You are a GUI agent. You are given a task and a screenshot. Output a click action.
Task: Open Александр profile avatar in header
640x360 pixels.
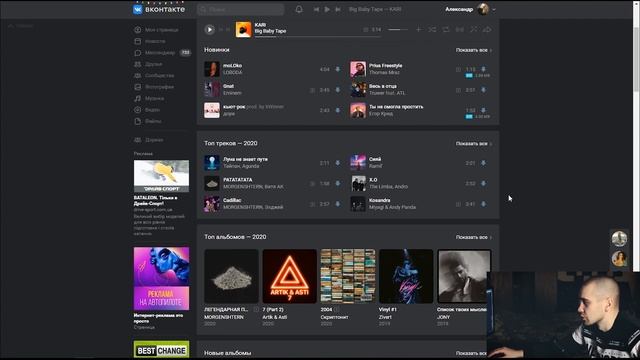[x=483, y=9]
